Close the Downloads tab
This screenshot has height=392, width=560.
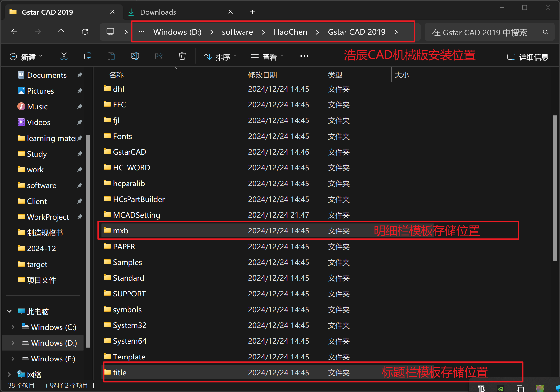tap(231, 12)
